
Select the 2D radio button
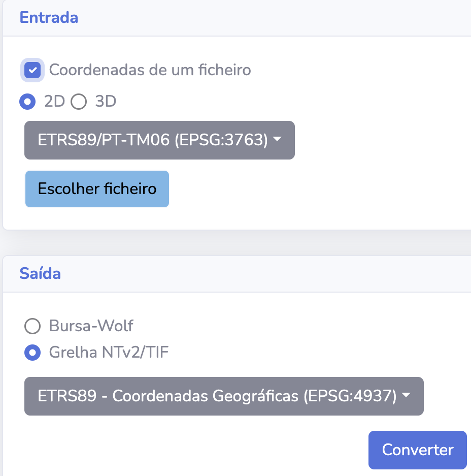click(x=27, y=102)
